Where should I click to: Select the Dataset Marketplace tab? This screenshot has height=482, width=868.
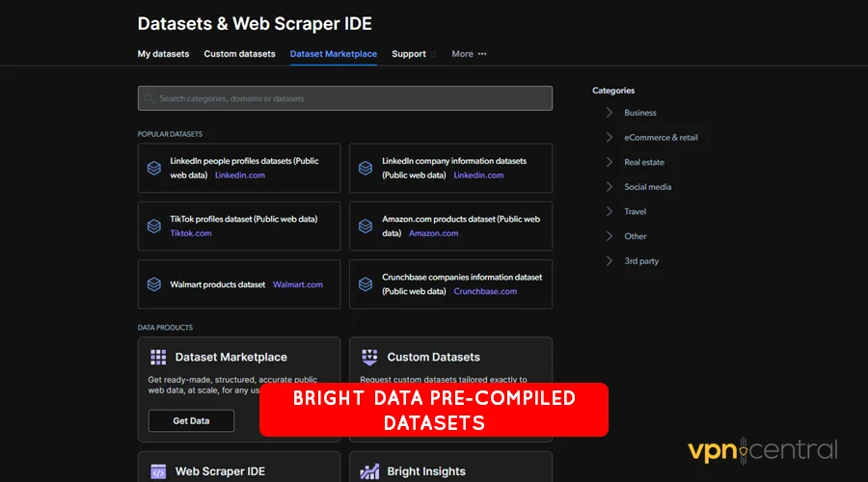click(334, 54)
